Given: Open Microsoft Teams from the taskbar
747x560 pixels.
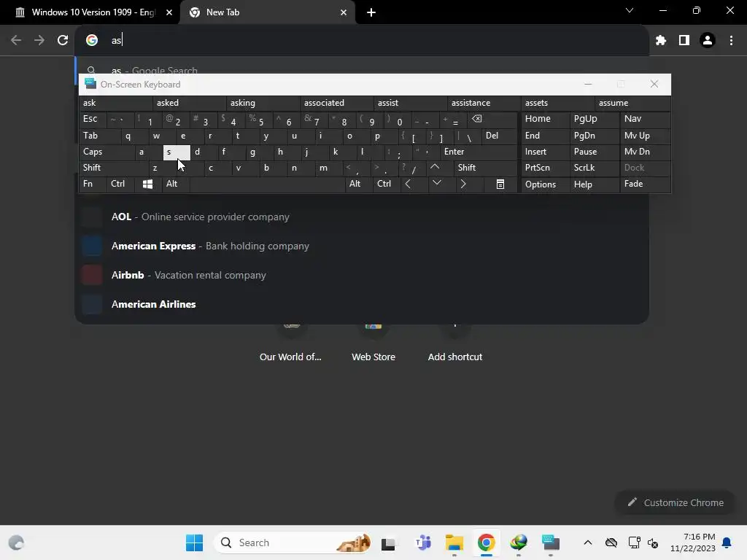Looking at the screenshot, I should pyautogui.click(x=422, y=542).
